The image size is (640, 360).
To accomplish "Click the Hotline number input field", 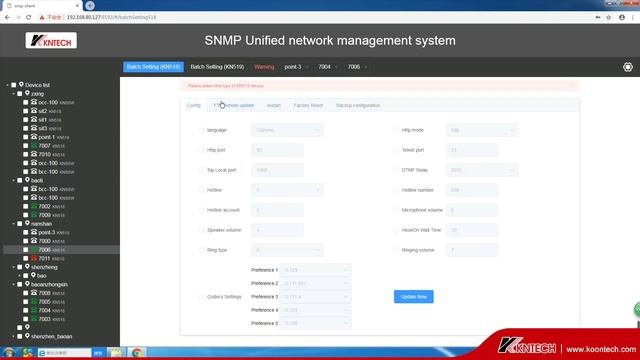I will [x=472, y=190].
